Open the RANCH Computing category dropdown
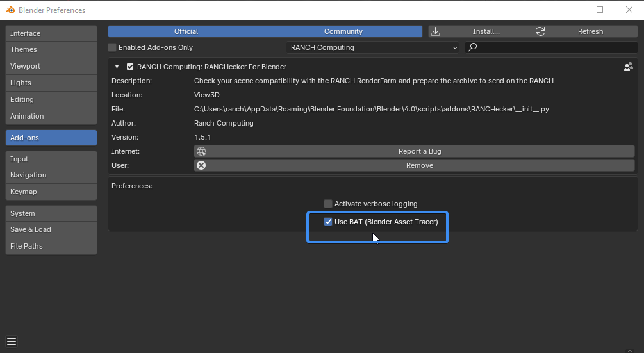Viewport: 644px width, 353px height. pos(373,47)
